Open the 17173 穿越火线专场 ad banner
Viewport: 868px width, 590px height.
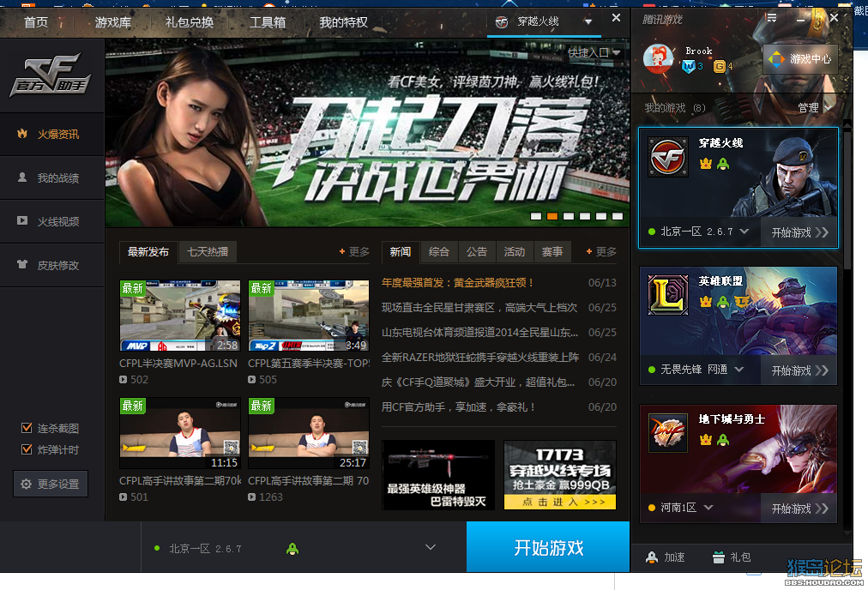tap(560, 475)
